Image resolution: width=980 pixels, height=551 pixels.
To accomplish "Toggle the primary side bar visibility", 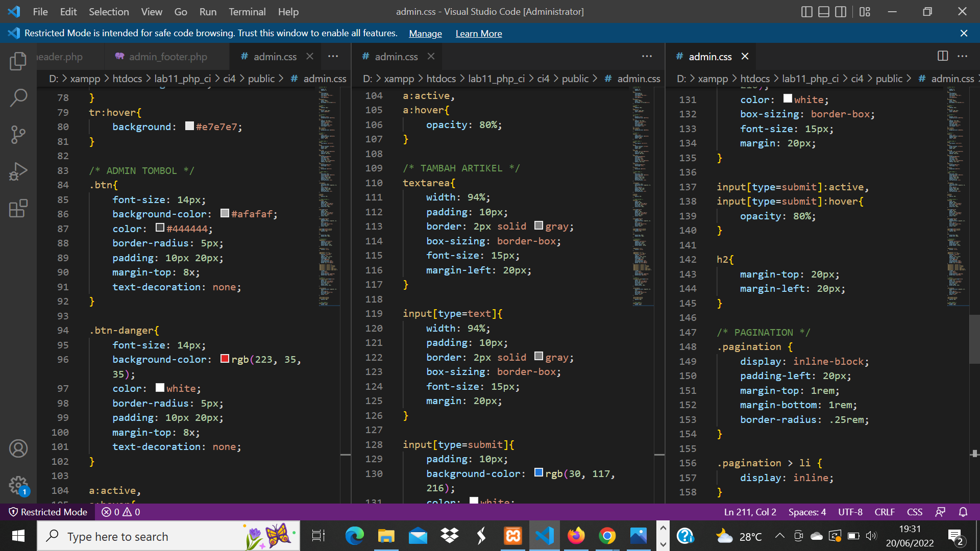I will coord(806,11).
